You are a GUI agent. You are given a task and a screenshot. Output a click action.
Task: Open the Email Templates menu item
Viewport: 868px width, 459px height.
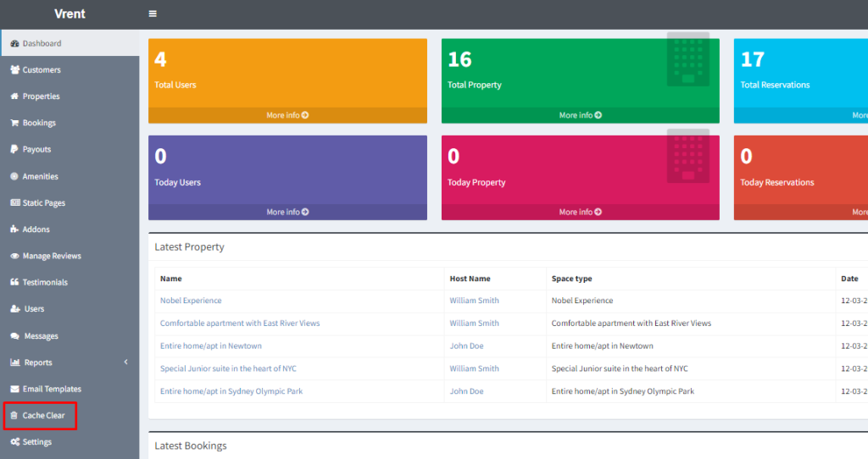tap(52, 389)
